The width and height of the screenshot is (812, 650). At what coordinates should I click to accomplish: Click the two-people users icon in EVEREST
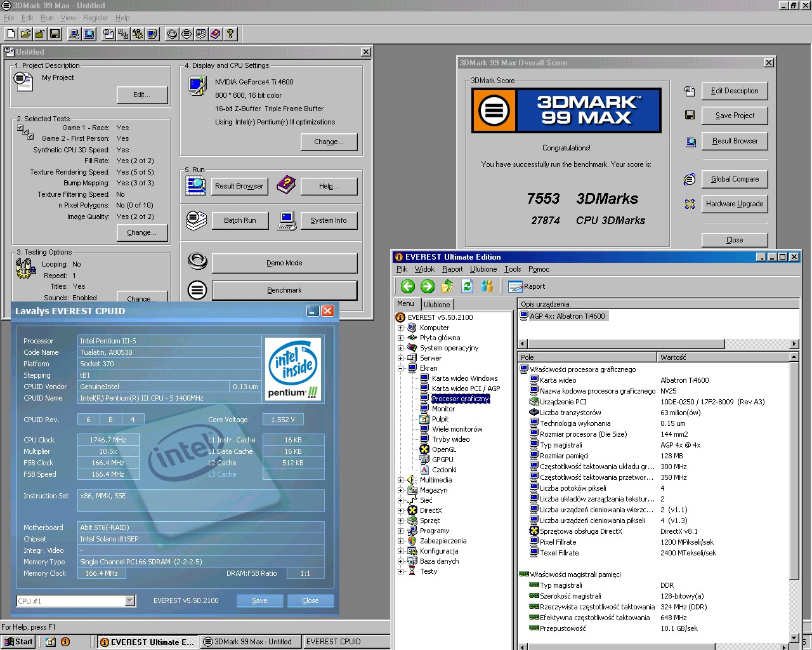tap(487, 286)
